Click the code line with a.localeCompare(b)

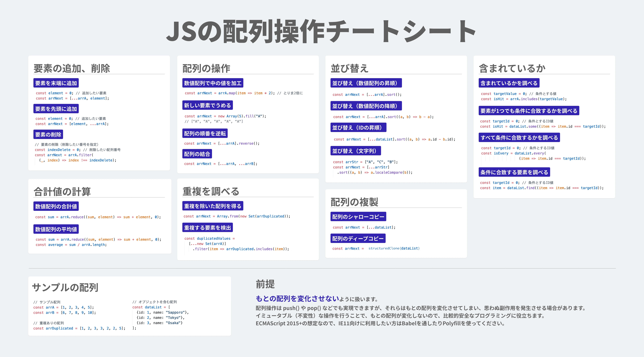[x=375, y=172]
